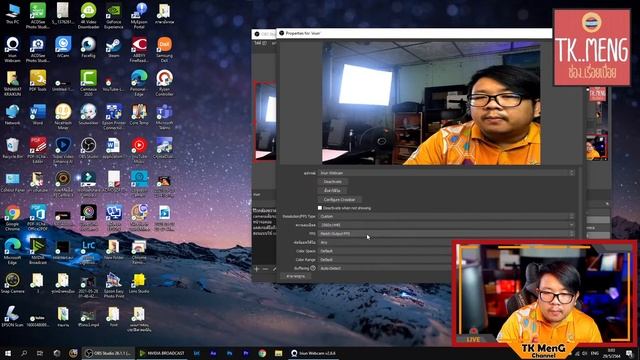Open the Ryzen Controller desktop icon
The height and width of the screenshot is (360, 640).
tap(164, 83)
